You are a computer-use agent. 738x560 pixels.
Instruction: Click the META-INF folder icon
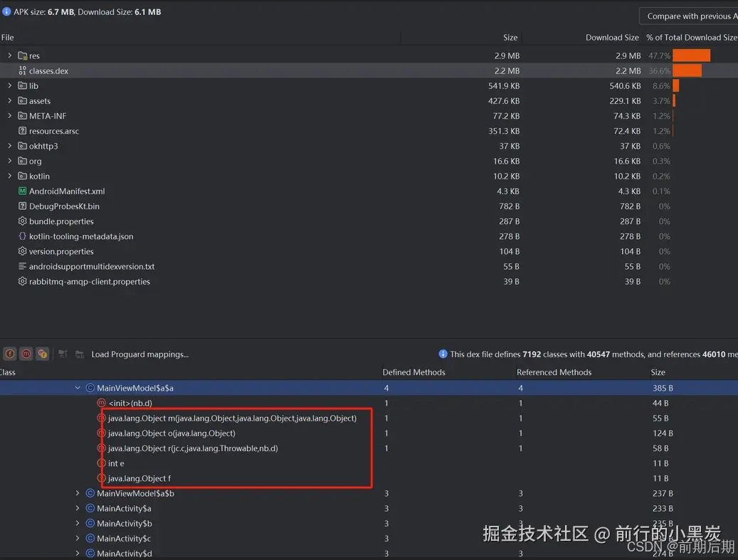(x=22, y=116)
